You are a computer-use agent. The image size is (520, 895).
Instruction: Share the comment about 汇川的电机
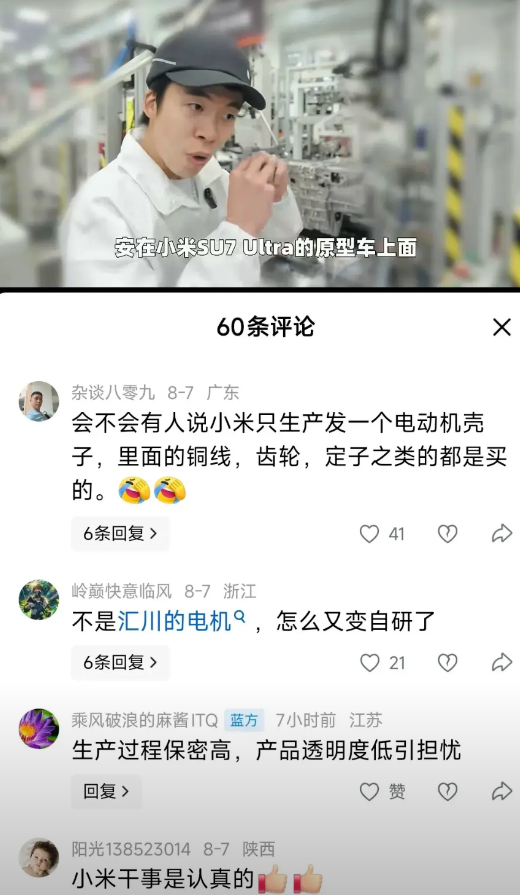point(502,663)
